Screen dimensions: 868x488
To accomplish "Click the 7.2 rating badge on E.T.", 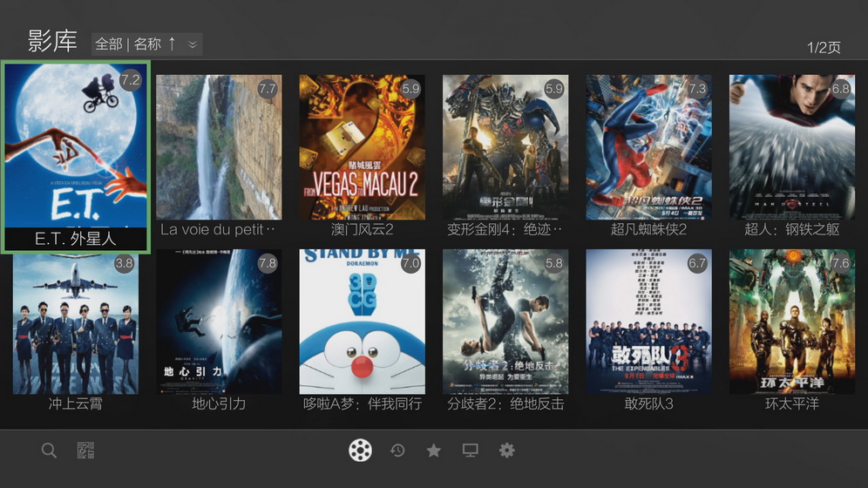I will point(131,79).
